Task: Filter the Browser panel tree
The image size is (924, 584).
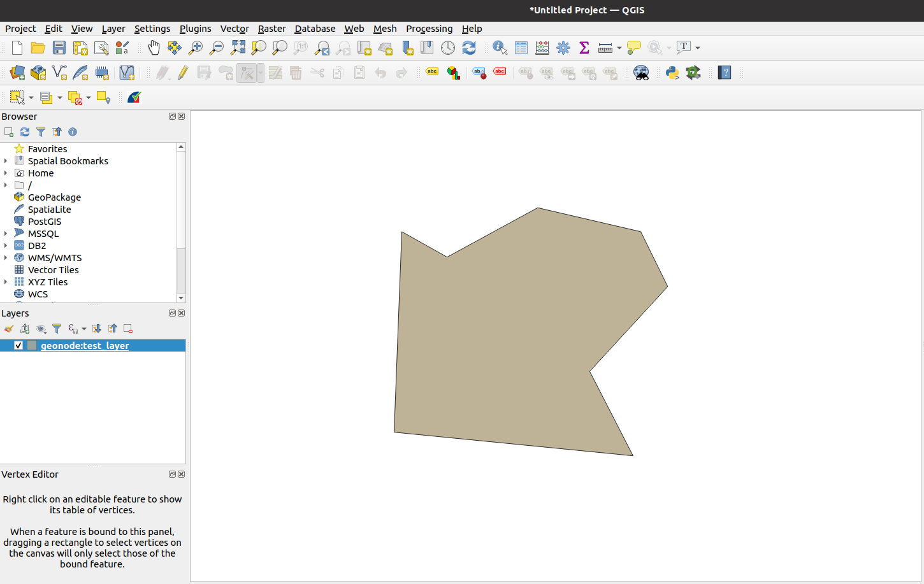Action: (x=41, y=132)
